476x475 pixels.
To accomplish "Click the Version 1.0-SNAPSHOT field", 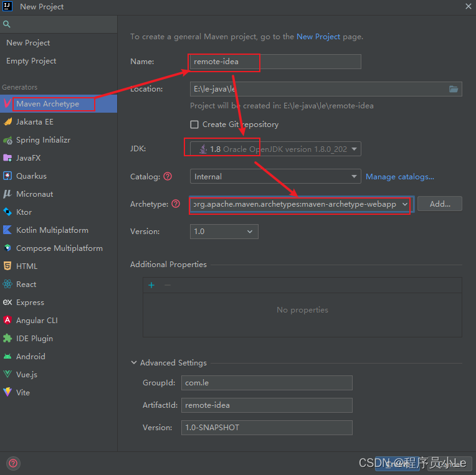I will pyautogui.click(x=267, y=428).
